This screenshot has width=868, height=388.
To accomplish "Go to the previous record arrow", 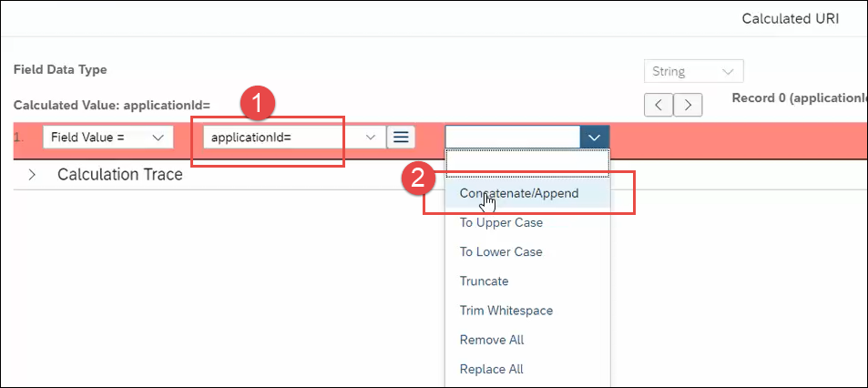I will pos(658,105).
